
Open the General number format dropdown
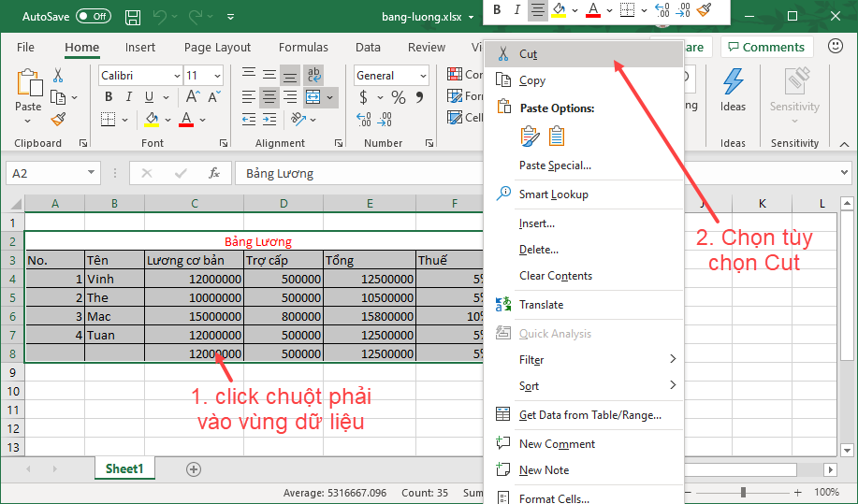[x=423, y=76]
